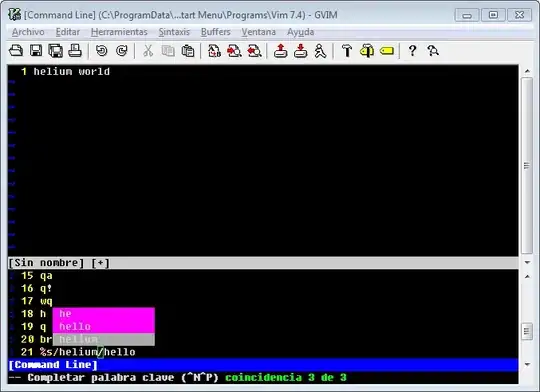Select 'helium' in the completion popup

[103, 339]
